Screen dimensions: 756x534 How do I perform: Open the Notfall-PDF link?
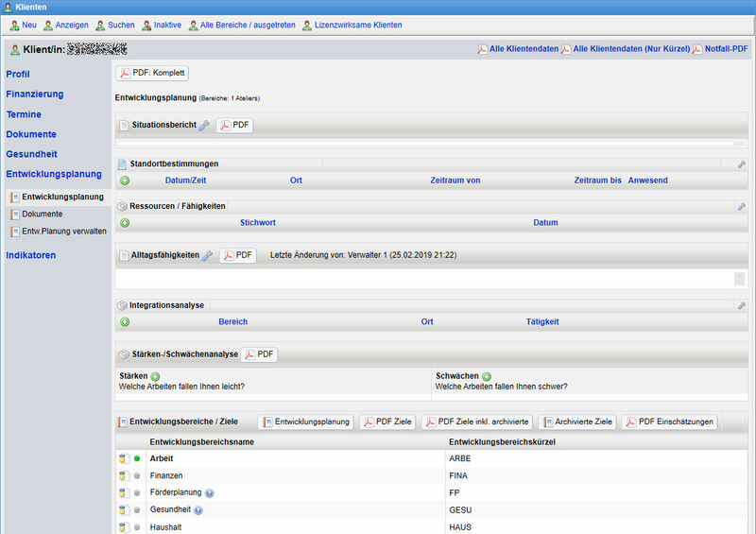pyautogui.click(x=726, y=49)
